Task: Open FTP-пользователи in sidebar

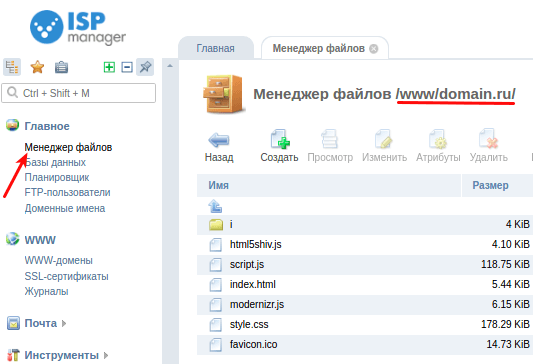Action: [x=67, y=192]
